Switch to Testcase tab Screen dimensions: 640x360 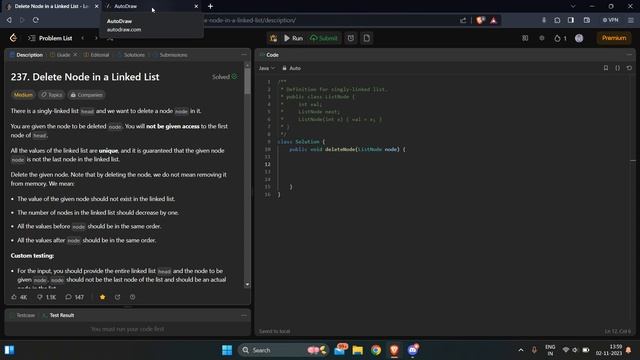(x=22, y=315)
